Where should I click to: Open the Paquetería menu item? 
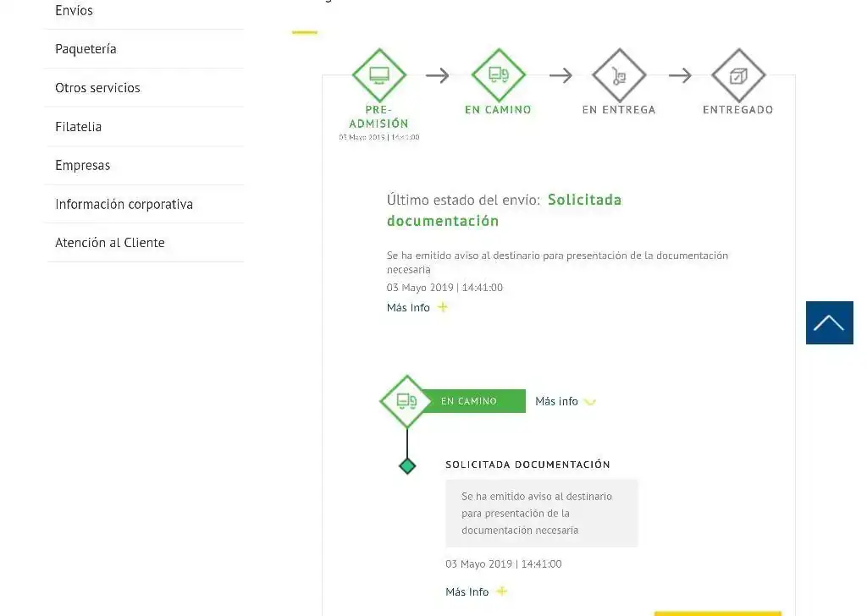[86, 48]
